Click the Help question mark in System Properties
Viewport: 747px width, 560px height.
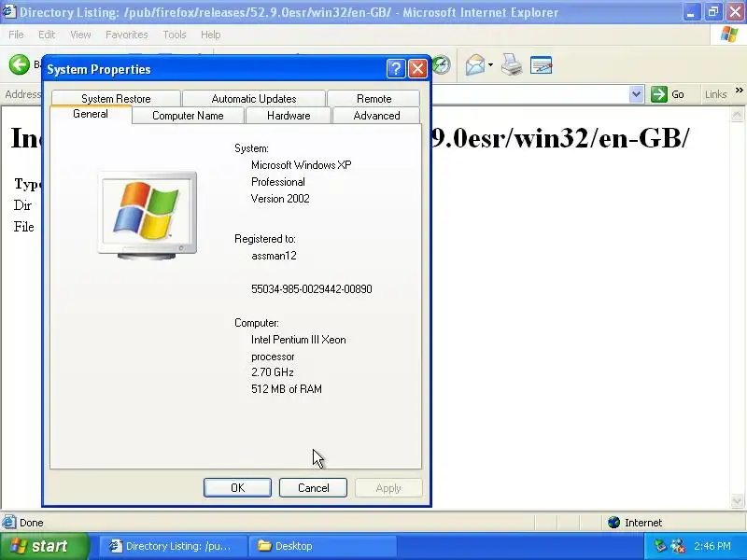396,69
